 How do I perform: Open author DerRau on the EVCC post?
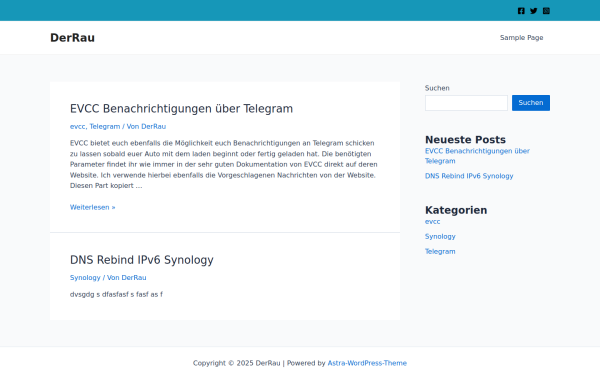pos(153,126)
